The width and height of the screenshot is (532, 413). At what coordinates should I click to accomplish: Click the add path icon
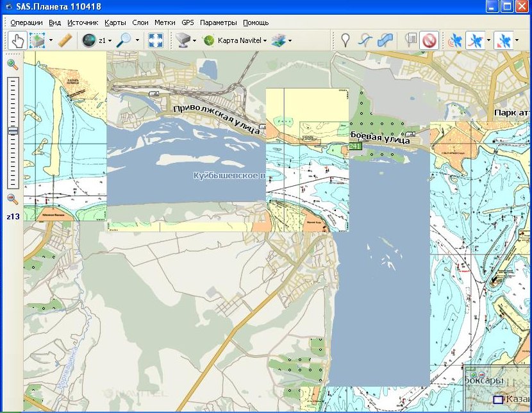pyautogui.click(x=365, y=40)
